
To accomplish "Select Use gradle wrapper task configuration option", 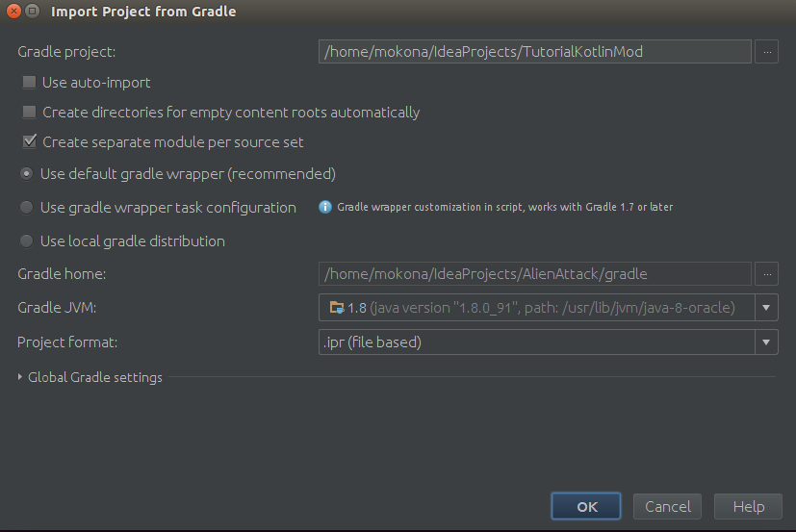I will [x=26, y=208].
